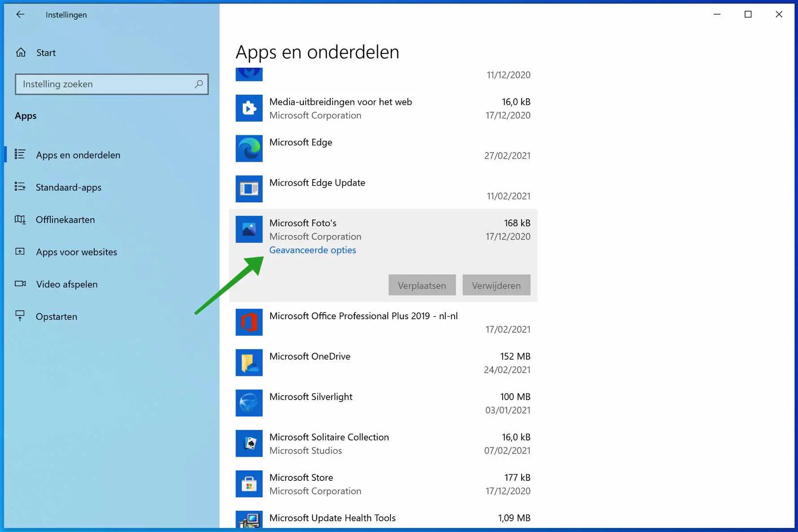The width and height of the screenshot is (798, 532).
Task: Click the Offlinekaarten map icon
Action: (x=20, y=219)
